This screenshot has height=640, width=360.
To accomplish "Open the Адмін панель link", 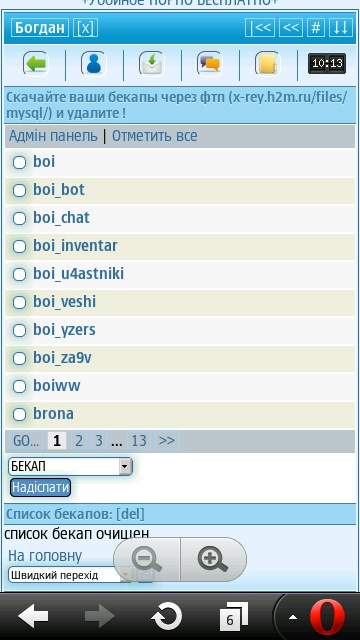I will [53, 136].
